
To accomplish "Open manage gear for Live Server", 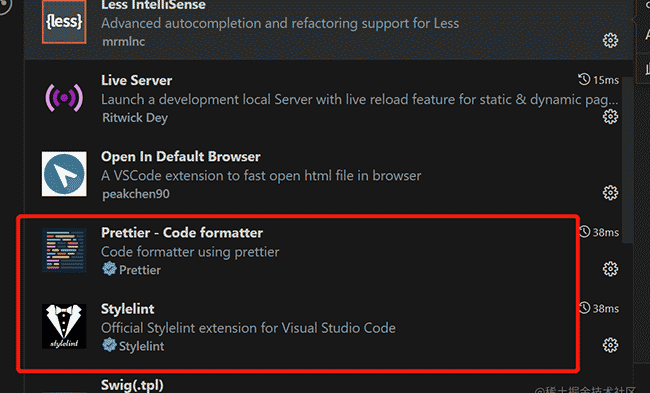I will pos(610,116).
